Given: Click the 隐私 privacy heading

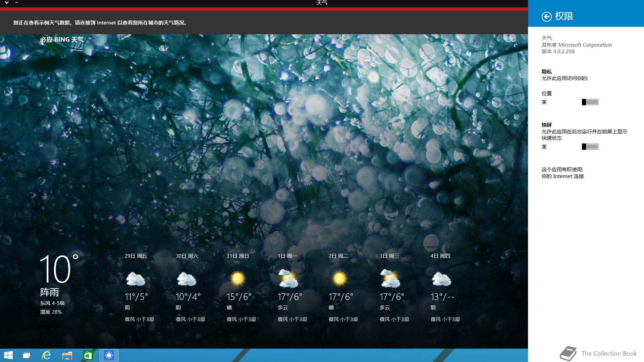Looking at the screenshot, I should pos(547,72).
